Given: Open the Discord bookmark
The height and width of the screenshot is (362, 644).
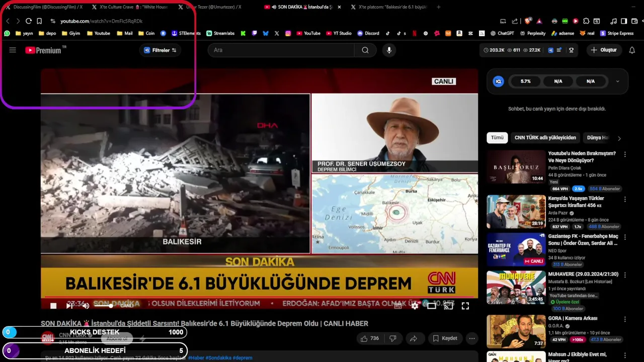Looking at the screenshot, I should [368, 33].
